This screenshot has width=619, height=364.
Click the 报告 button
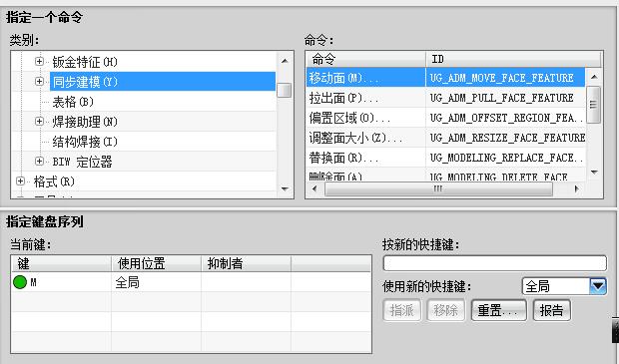551,310
